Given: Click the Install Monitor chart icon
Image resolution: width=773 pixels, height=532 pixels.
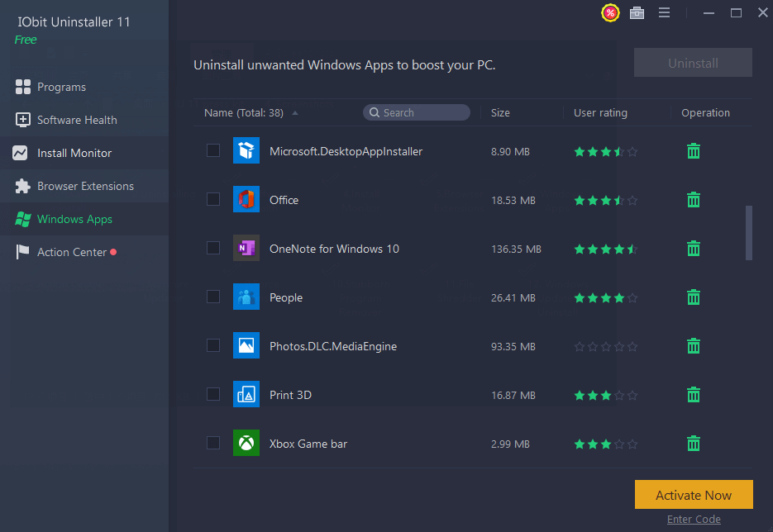Looking at the screenshot, I should click(20, 153).
